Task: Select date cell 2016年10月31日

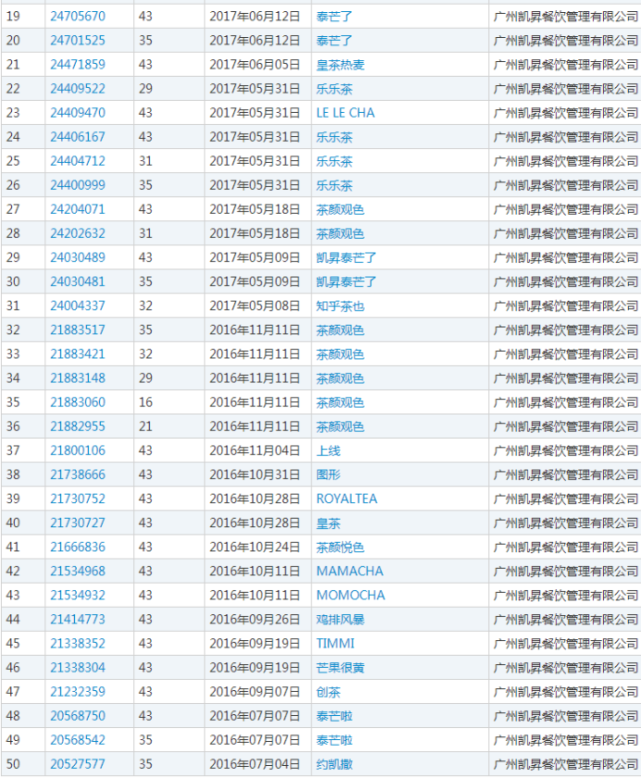Action: tap(255, 475)
